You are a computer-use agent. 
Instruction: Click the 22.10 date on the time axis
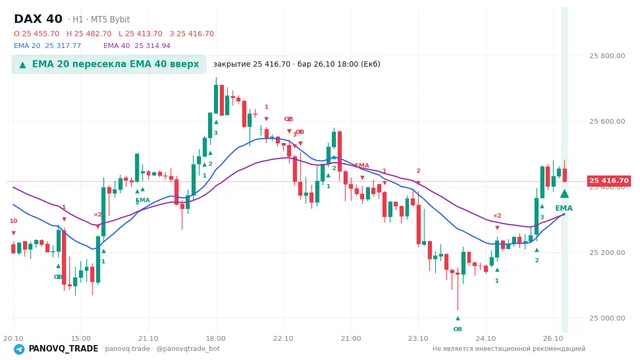[283, 338]
